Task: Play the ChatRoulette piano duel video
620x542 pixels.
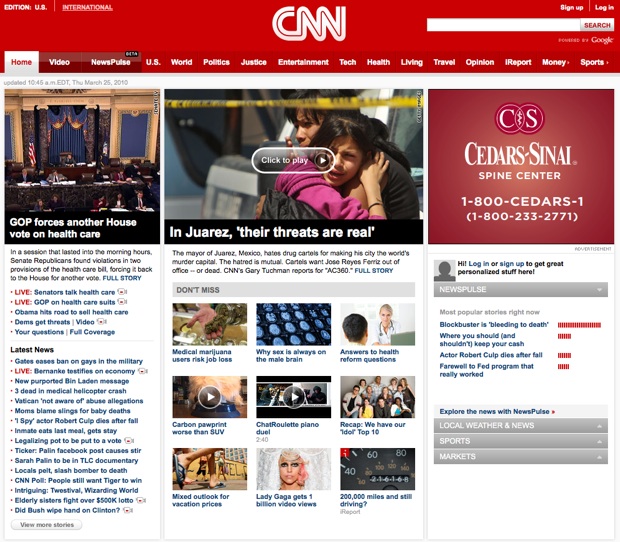Action: tap(293, 397)
